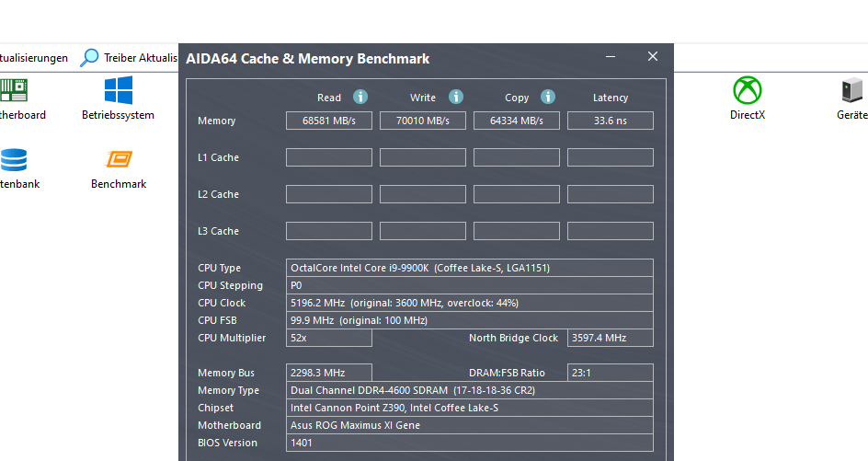Screen dimensions: 868x461
Task: Click the Treiber Aktualisierungen magnifier icon
Action: point(89,58)
